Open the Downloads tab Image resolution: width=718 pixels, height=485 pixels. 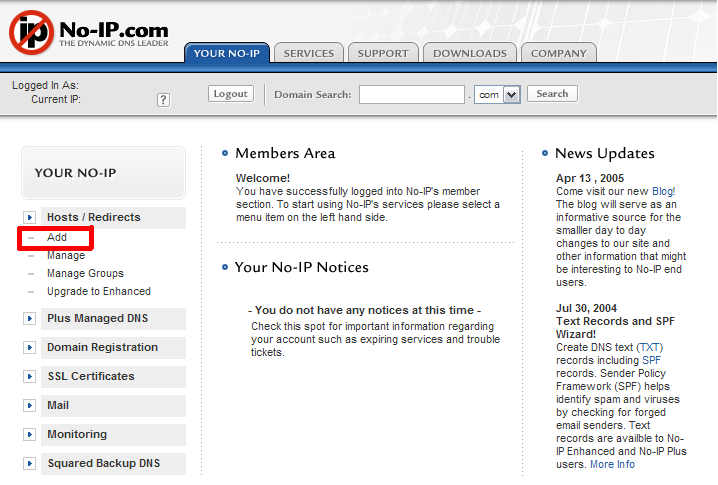pyautogui.click(x=470, y=53)
